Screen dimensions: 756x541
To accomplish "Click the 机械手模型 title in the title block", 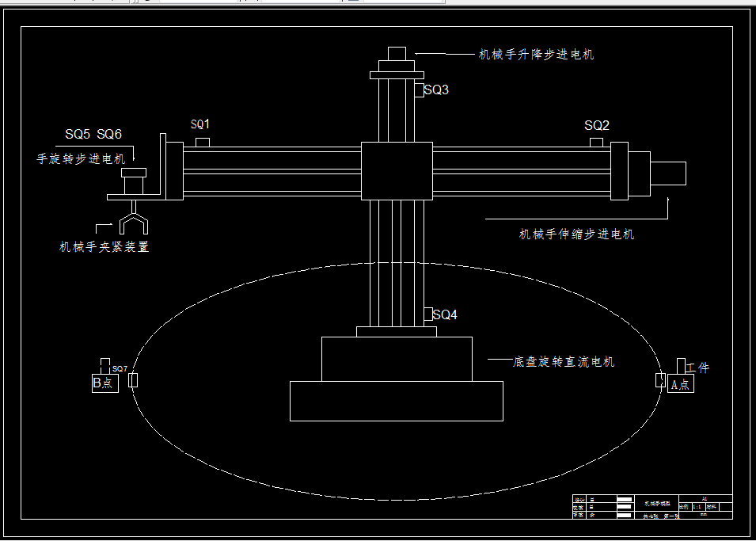I will 659,502.
